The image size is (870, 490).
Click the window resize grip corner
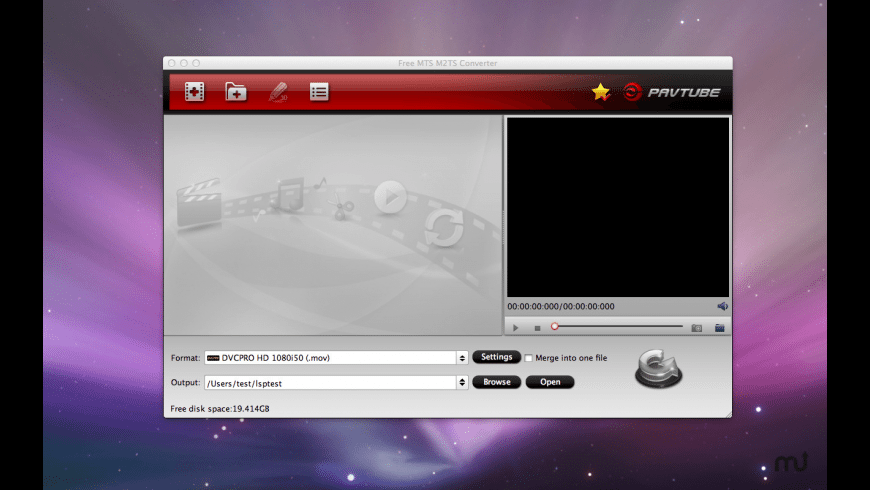point(727,413)
